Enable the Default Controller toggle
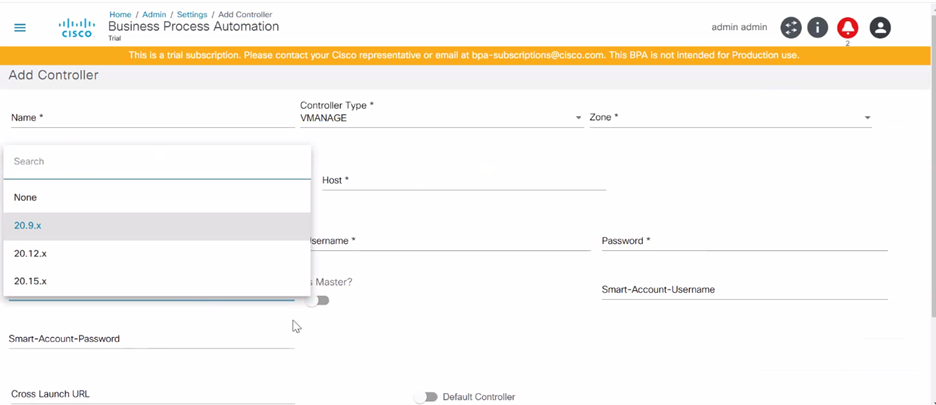Viewport: 936px width, 405px height. 426,397
